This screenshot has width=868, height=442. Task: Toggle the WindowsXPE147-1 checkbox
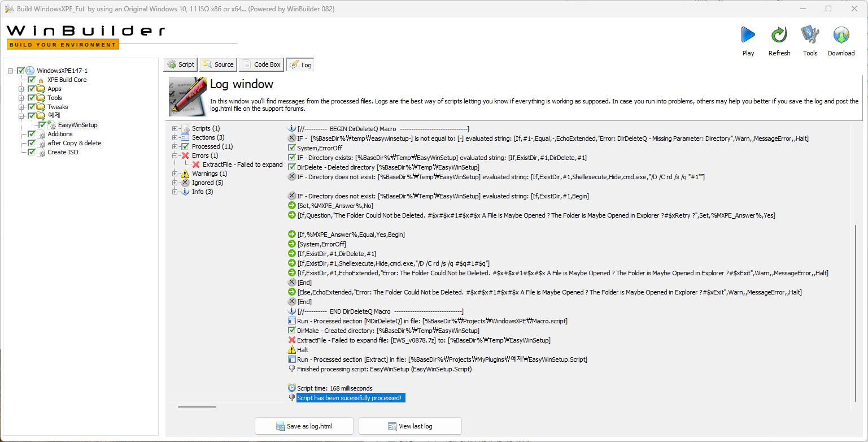(x=21, y=71)
